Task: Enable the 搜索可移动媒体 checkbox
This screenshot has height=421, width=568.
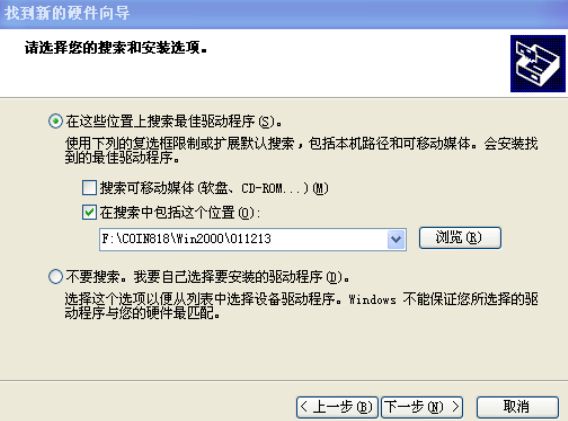Action: [89, 188]
